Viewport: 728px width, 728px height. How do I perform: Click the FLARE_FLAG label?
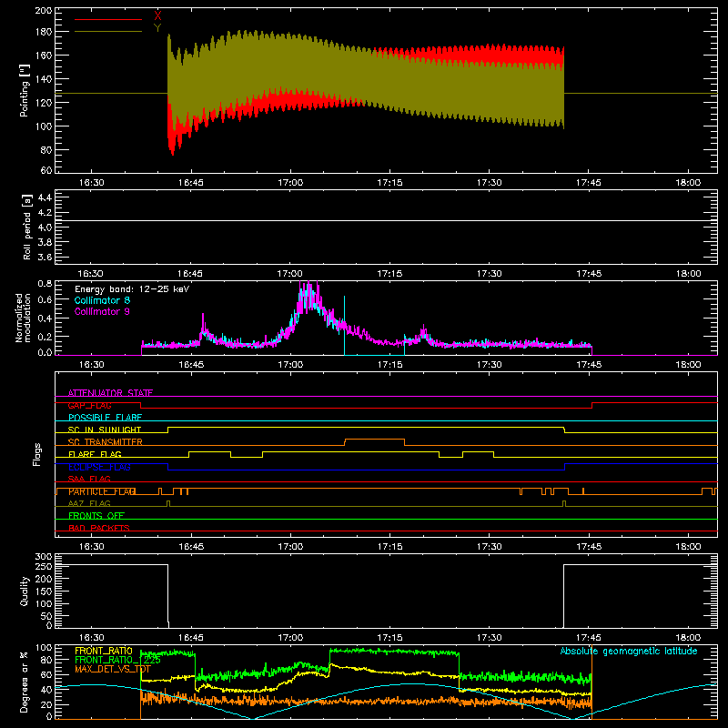pyautogui.click(x=95, y=454)
